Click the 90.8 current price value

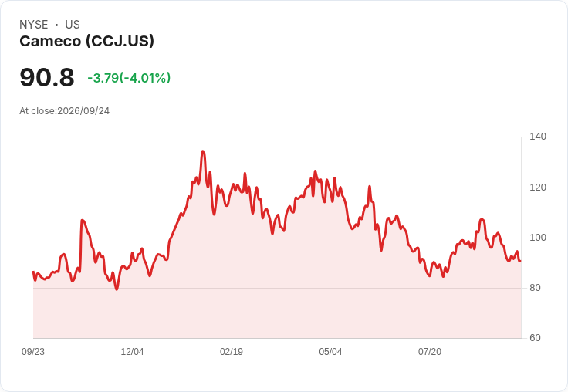click(47, 77)
